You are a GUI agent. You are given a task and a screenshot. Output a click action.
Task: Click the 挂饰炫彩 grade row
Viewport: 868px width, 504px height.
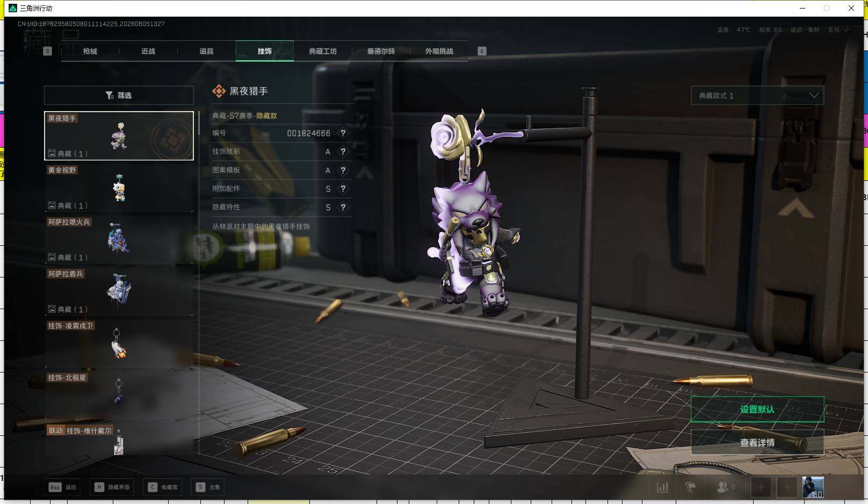pos(282,152)
